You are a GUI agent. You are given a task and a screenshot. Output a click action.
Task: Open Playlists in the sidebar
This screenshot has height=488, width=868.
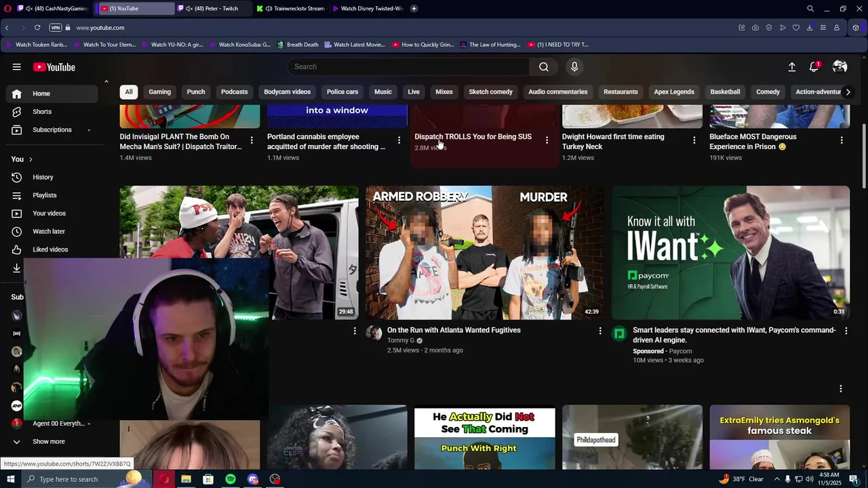52,195
